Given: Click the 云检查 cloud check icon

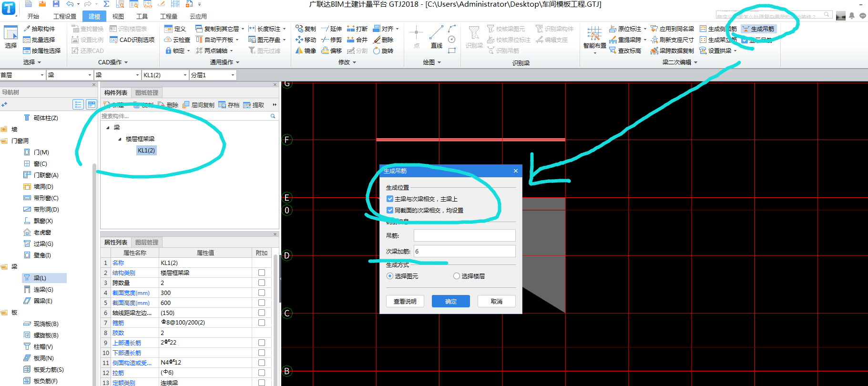Looking at the screenshot, I should [x=168, y=40].
